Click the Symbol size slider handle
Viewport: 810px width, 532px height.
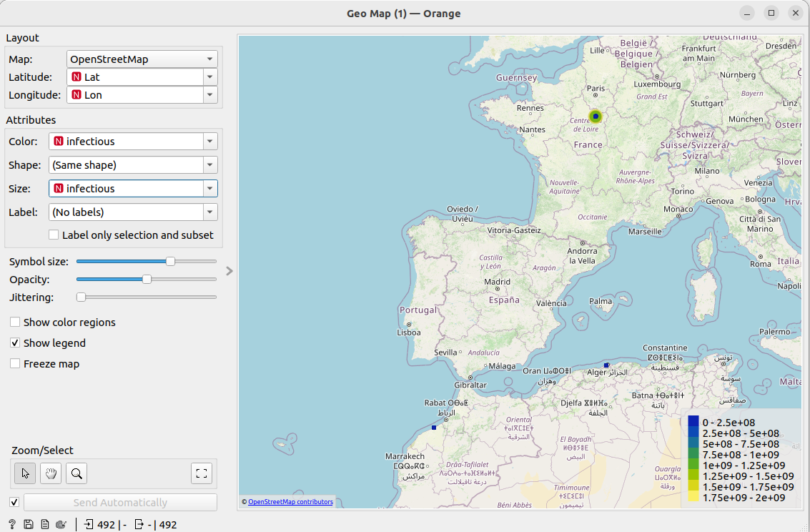point(170,262)
